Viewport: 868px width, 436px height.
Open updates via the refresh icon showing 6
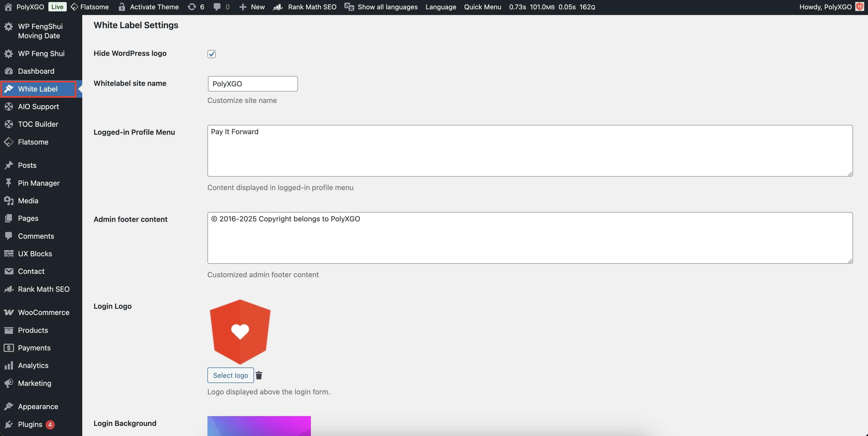(192, 7)
